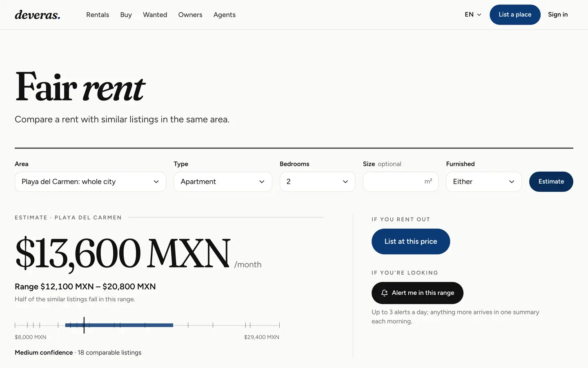
Task: Focus the Size input field
Action: point(401,182)
